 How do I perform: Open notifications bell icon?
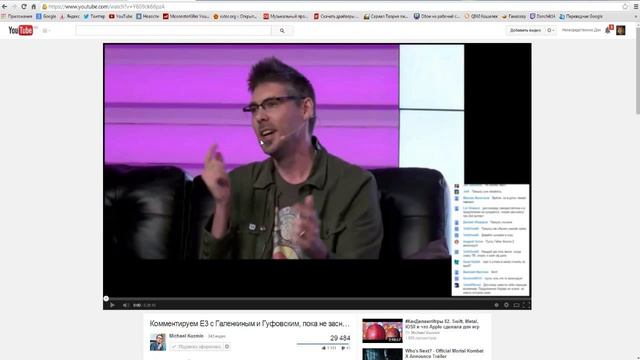tap(608, 30)
